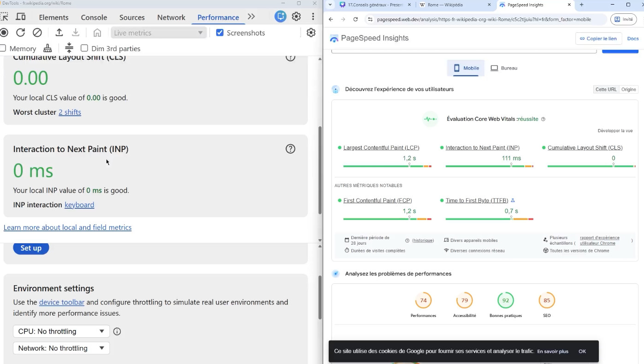
Task: Click the record and reload icon
Action: (21, 33)
